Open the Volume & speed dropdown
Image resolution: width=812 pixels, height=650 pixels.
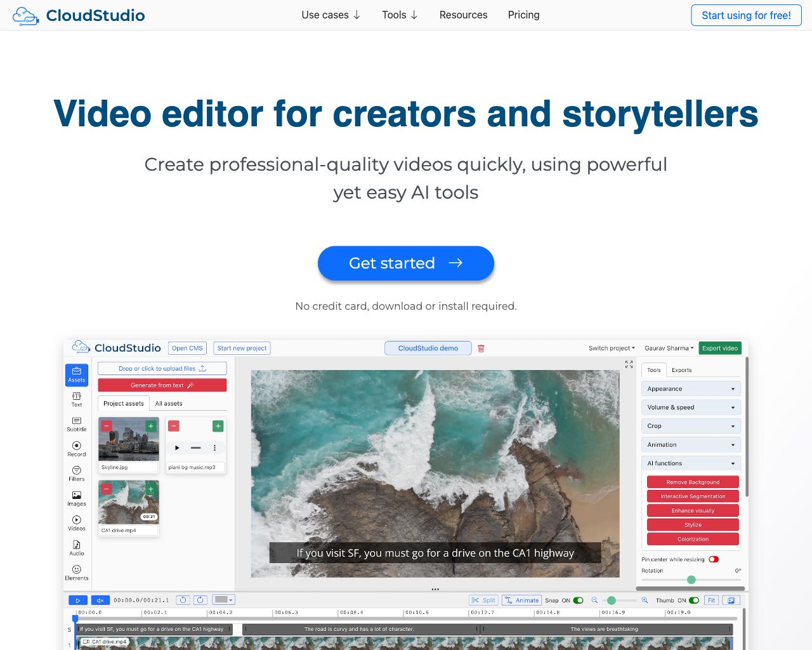tap(690, 407)
